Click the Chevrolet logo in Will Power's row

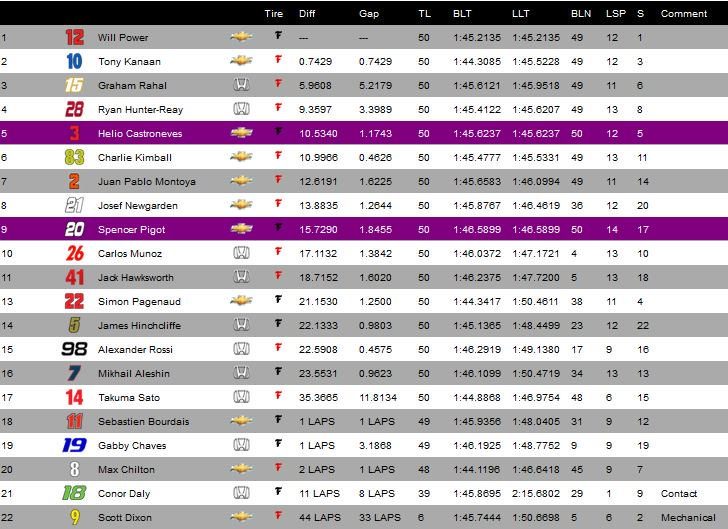point(241,36)
